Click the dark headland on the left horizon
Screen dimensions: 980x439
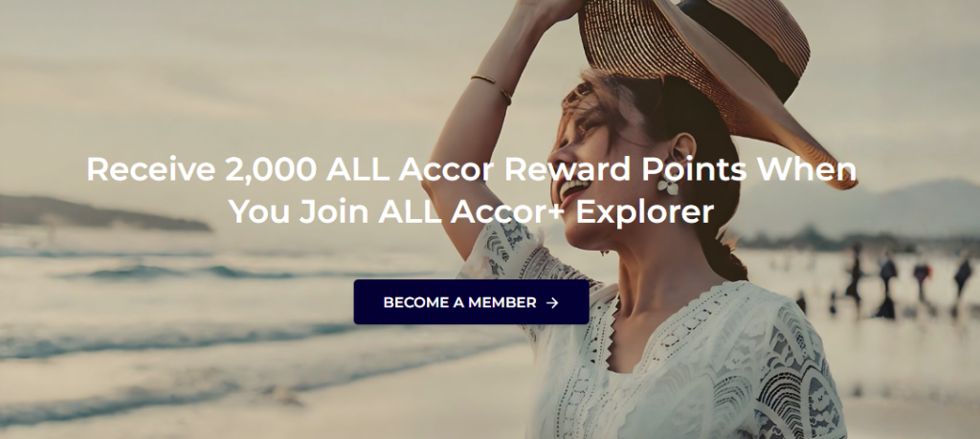100,213
